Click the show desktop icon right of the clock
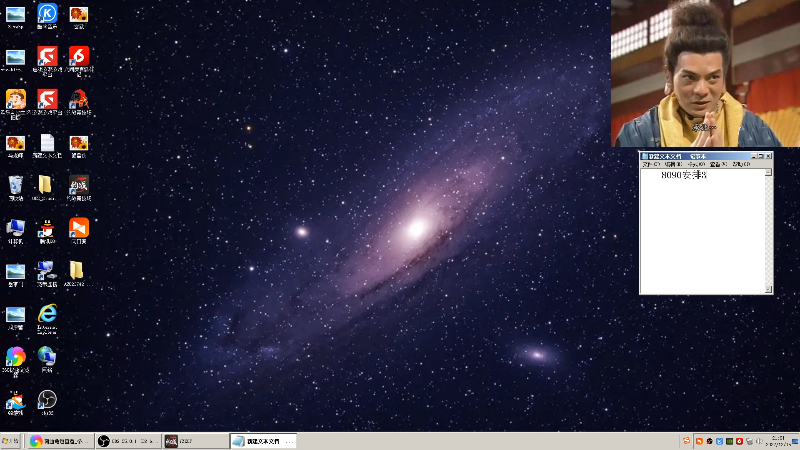 [x=795, y=442]
